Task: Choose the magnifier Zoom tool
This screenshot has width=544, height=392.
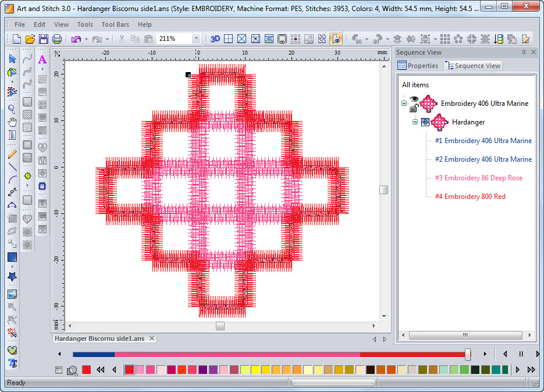Action: click(x=12, y=109)
